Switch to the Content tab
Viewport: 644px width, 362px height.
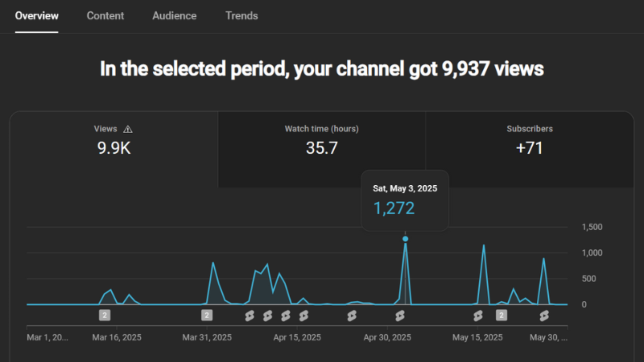(105, 16)
